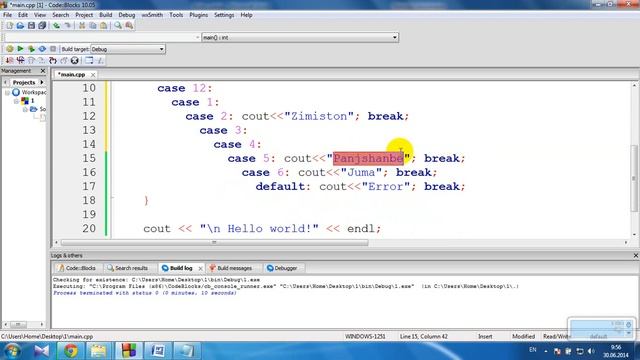Click the Abort build stop icon
640x360 pixels.
point(53,49)
